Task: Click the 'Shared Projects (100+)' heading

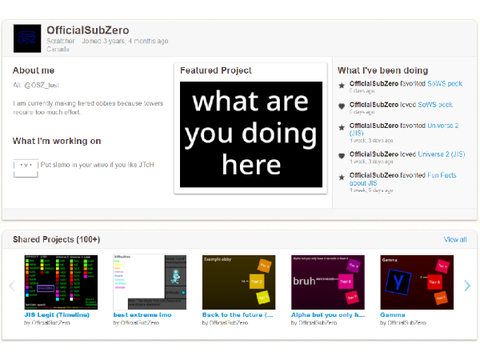Action: pos(56,239)
